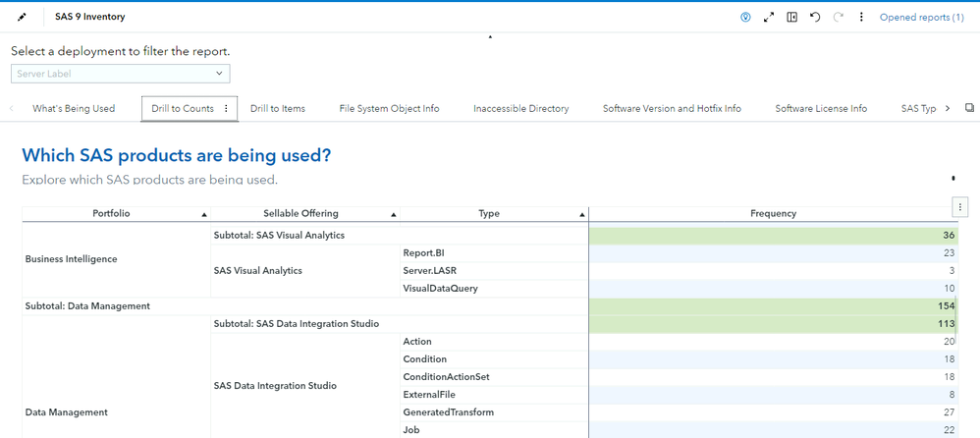Open Drill to Counts tab options menu
Image resolution: width=980 pixels, height=438 pixels.
pyautogui.click(x=226, y=108)
